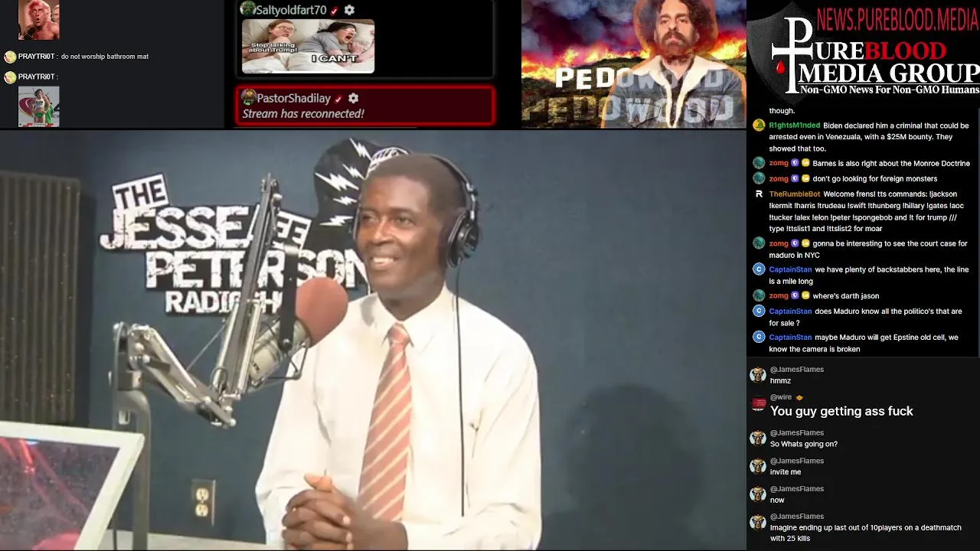
Task: Click CaptainStan's avatar on the Epstine cell message
Action: click(x=759, y=337)
